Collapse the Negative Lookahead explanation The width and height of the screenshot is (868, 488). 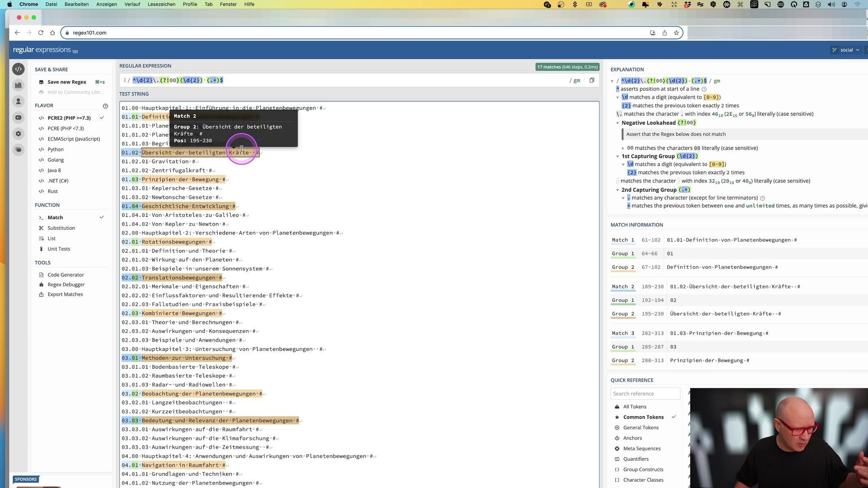point(618,123)
